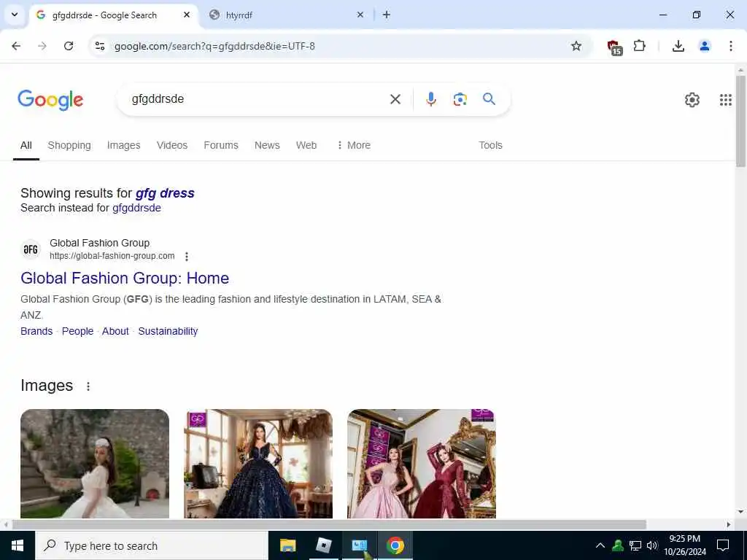747x560 pixels.
Task: Open the Windows Start menu
Action: (18, 545)
